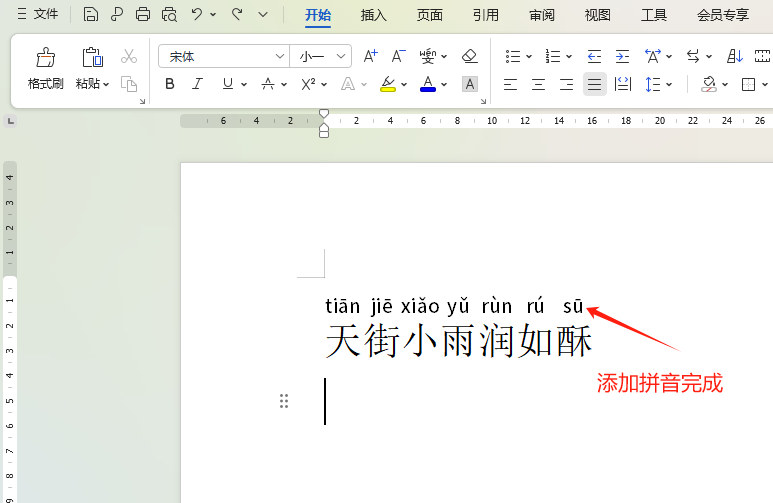This screenshot has height=503, width=773.
Task: Switch to the 工具 tab
Action: pos(654,15)
